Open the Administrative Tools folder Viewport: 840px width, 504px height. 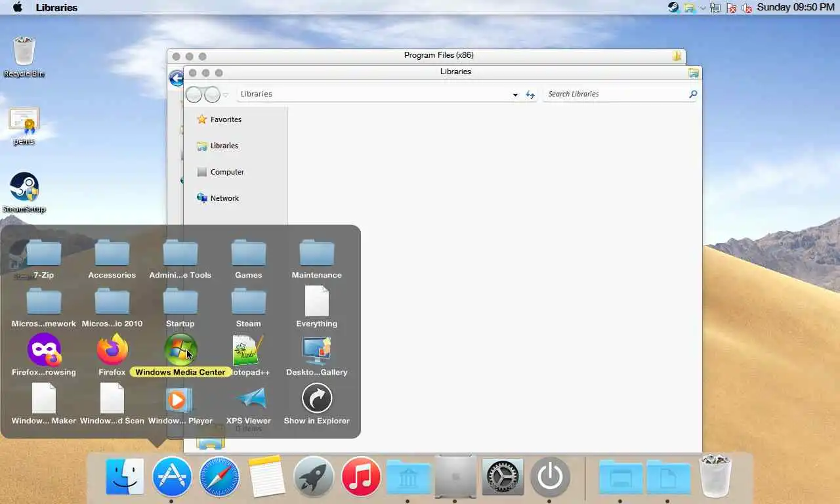pyautogui.click(x=180, y=260)
